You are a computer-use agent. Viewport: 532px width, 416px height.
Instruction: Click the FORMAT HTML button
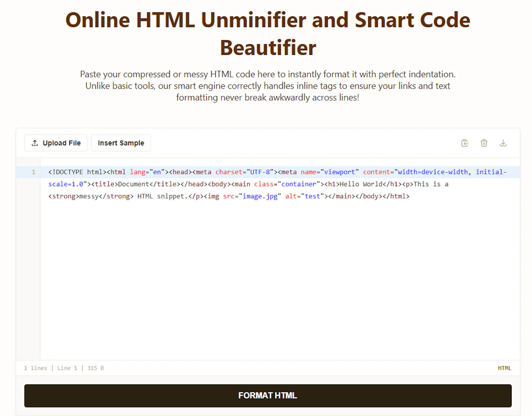coord(268,396)
